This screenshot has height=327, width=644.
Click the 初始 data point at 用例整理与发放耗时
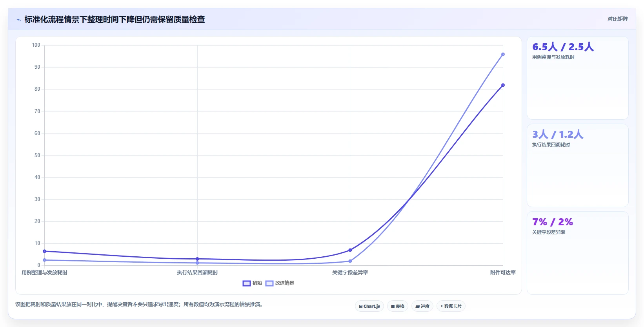45,251
